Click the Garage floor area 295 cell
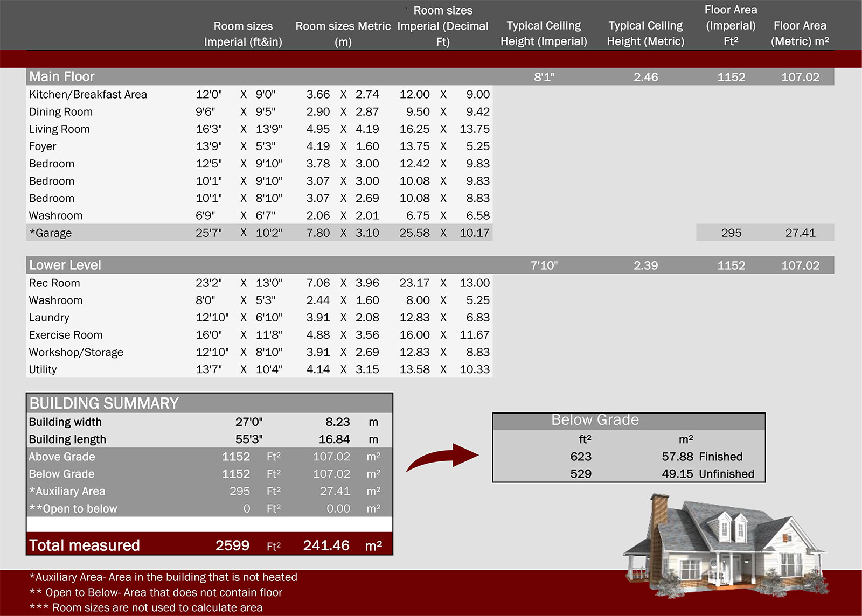Screen dimensions: 862x616 tap(731, 233)
